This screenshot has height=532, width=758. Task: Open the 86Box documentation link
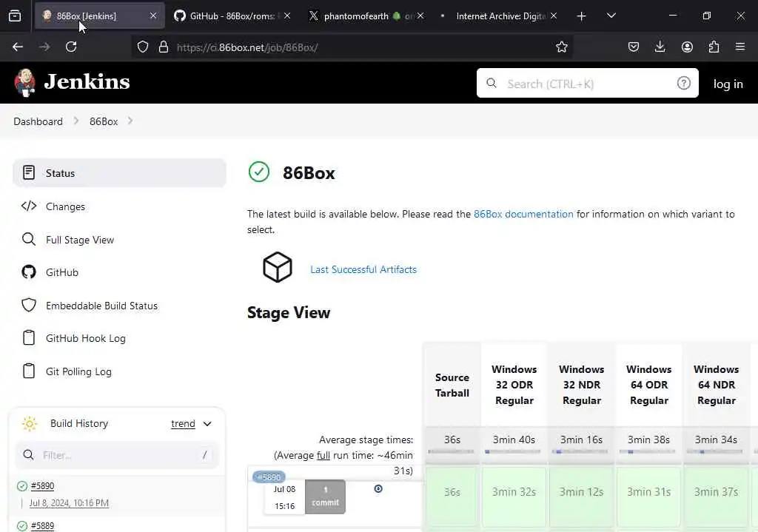[523, 214]
